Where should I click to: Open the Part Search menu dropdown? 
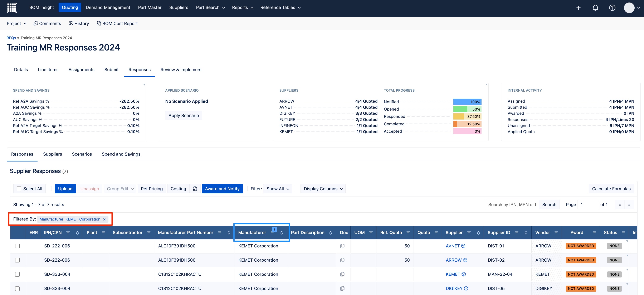[210, 8]
